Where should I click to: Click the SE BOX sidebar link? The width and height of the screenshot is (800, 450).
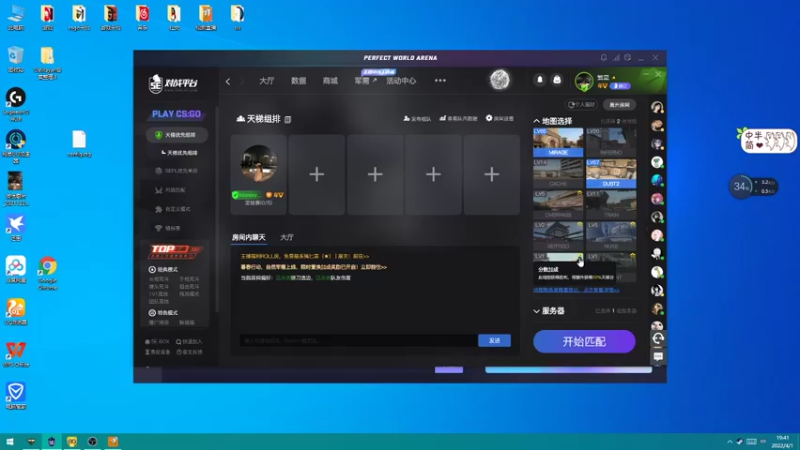tap(157, 341)
